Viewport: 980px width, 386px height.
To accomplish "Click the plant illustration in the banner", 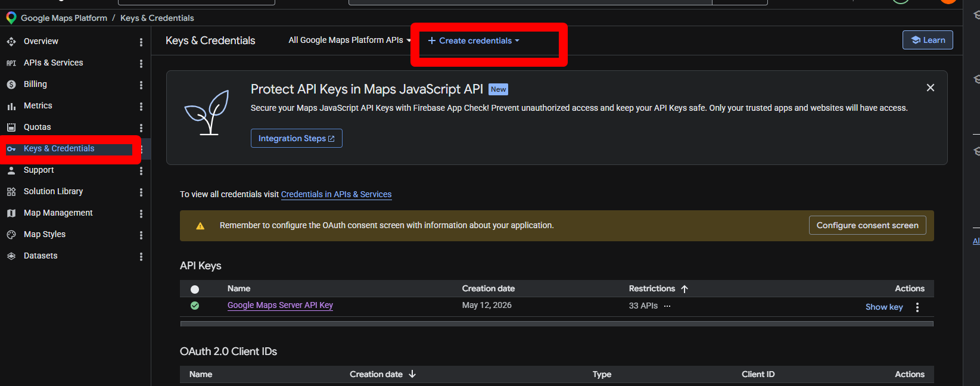I will 207,112.
